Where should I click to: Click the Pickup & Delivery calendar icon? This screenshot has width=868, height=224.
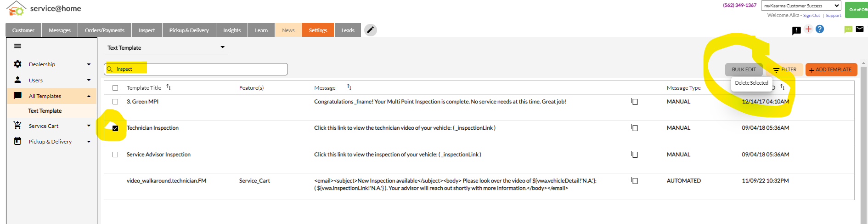(17, 141)
